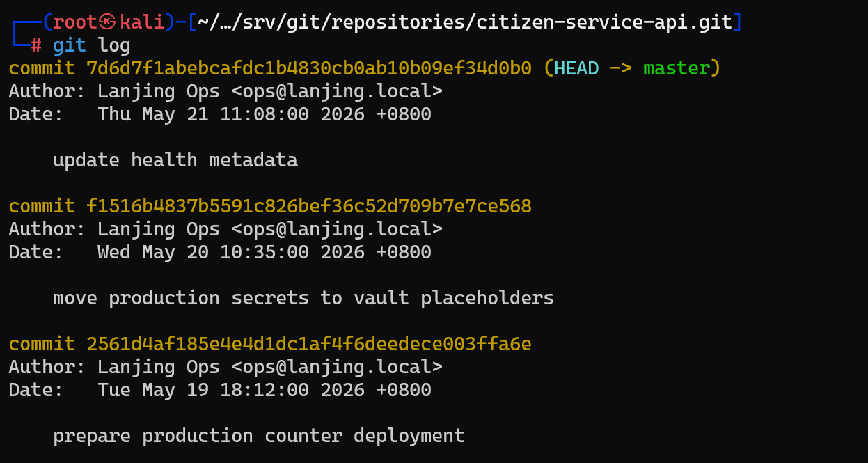Click the date 'Thu May 21 11:08:00 2026'
This screenshot has width=868, height=463.
click(231, 114)
